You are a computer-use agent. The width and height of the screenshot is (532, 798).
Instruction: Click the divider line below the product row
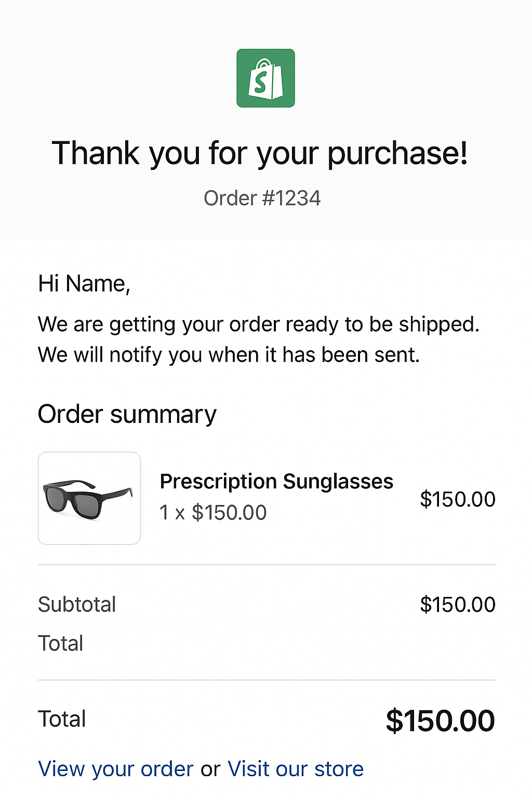pos(267,564)
